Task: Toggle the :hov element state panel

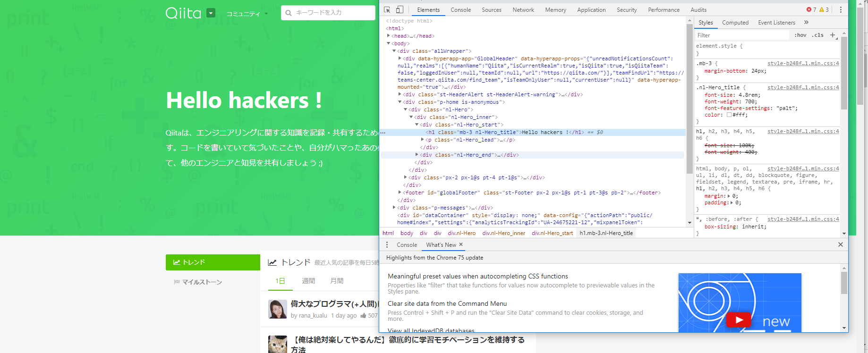Action: (x=800, y=35)
